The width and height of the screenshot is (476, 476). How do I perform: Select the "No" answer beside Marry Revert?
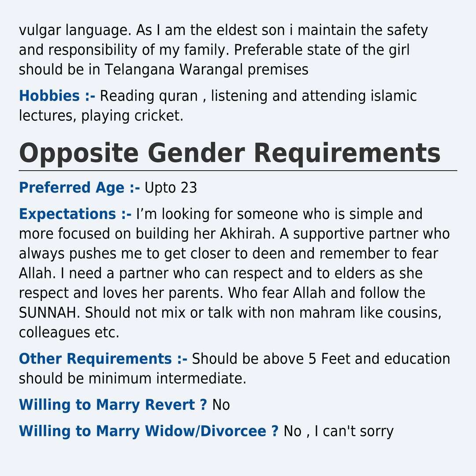point(221,405)
